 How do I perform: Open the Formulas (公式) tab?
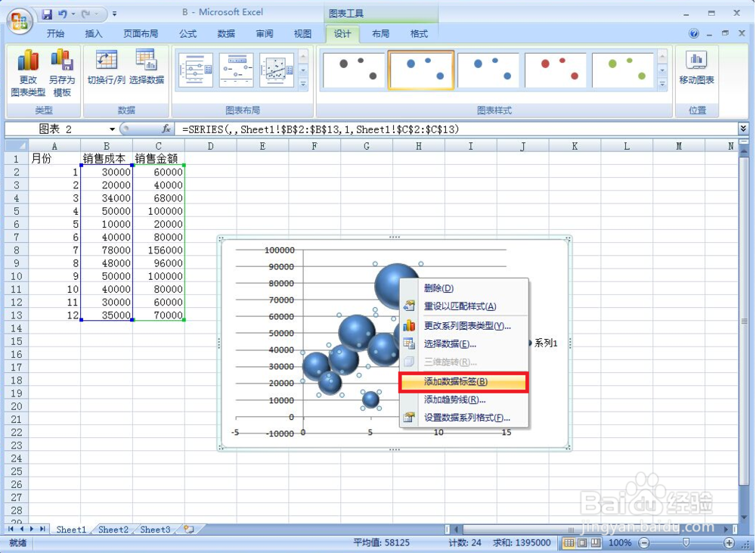pos(188,33)
